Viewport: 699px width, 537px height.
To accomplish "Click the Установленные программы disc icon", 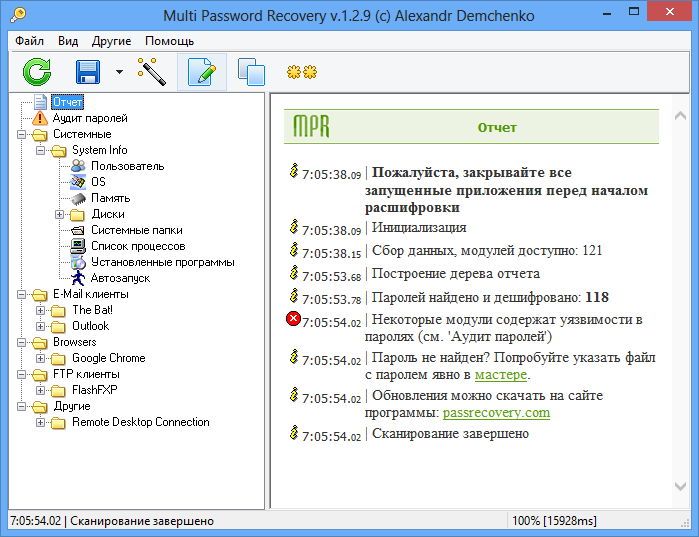I will tap(78, 262).
